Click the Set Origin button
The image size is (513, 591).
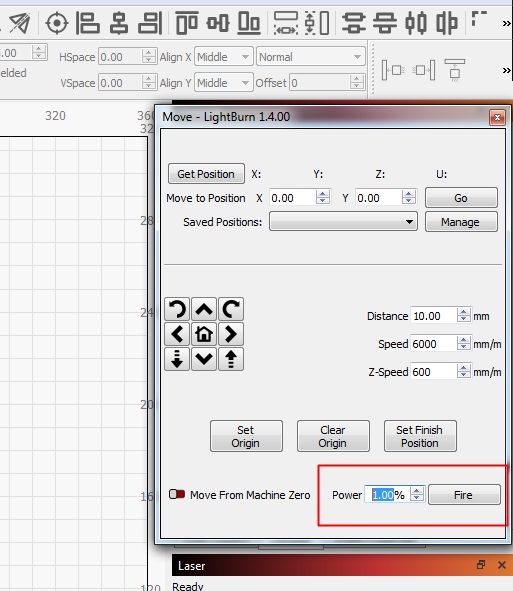point(246,436)
